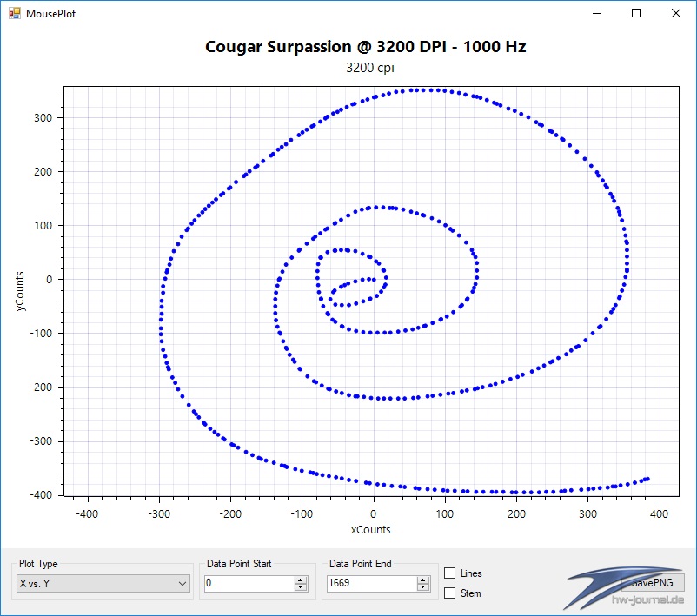Click the MousePlot application icon in title bar
Image resolution: width=697 pixels, height=616 pixels.
pos(15,13)
